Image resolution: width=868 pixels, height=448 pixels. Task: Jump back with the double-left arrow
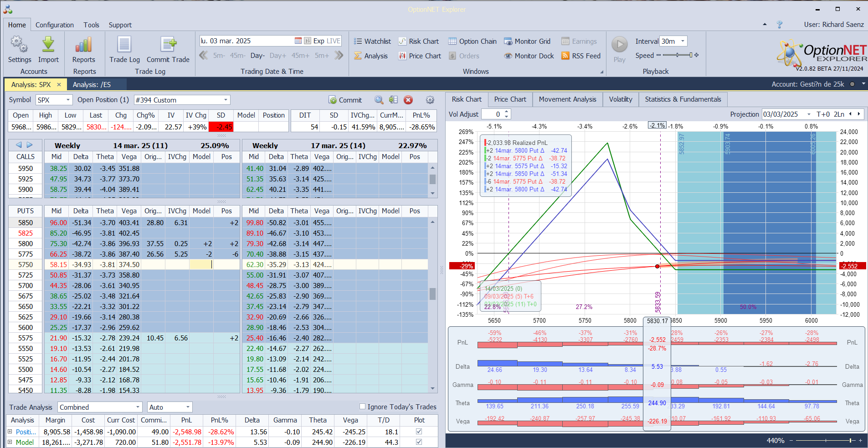[204, 56]
